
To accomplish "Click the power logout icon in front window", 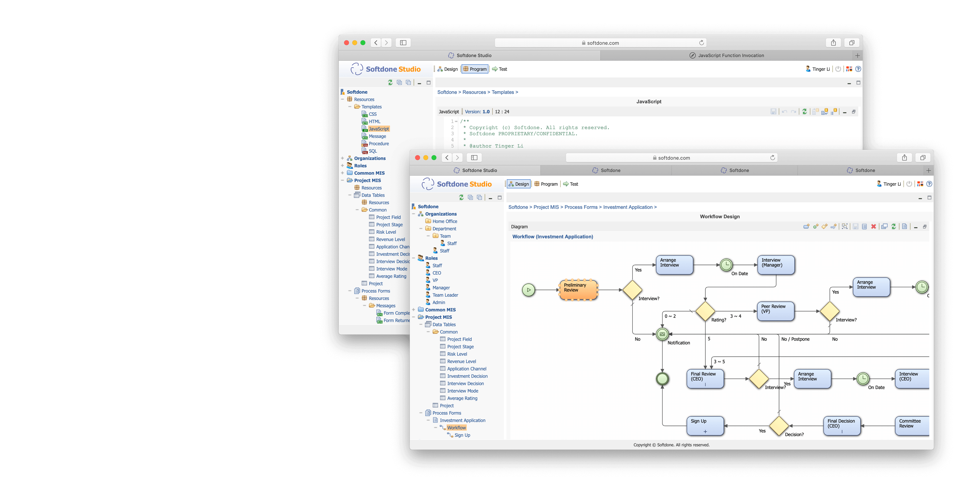I will coord(909,184).
